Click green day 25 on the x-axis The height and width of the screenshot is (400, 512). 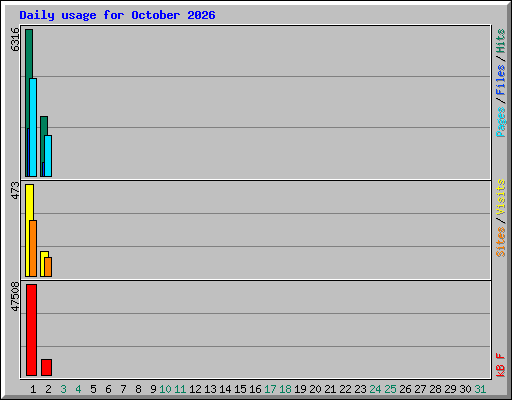point(390,389)
